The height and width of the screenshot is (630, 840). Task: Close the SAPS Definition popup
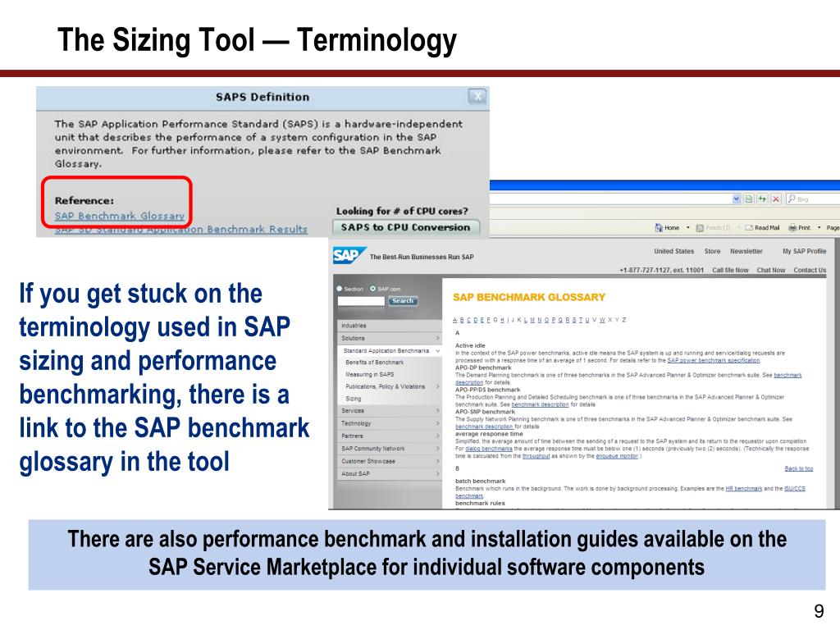point(477,97)
